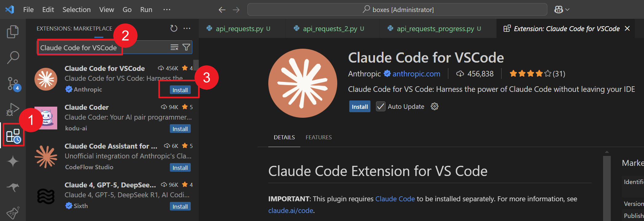644x221 pixels.
Task: Expand the title bar overflow menu ellipsis
Action: pyautogui.click(x=167, y=10)
